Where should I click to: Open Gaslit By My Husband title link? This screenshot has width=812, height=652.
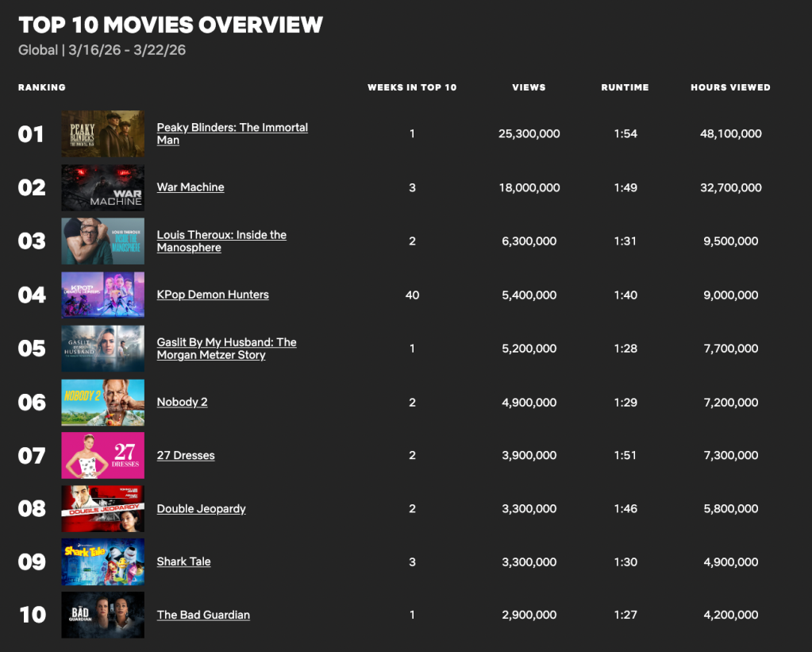(226, 342)
